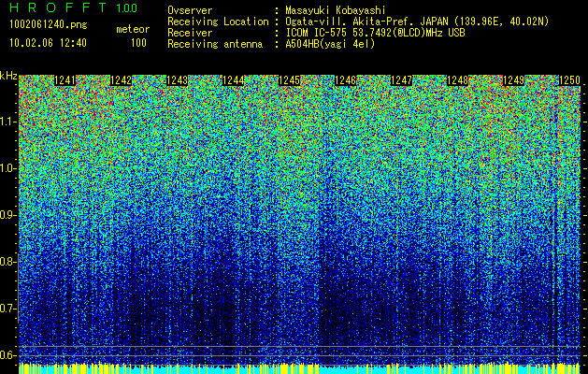Click the 'Receiving Location' label
Image resolution: width=588 pixels, height=374 pixels.
pyautogui.click(x=218, y=22)
